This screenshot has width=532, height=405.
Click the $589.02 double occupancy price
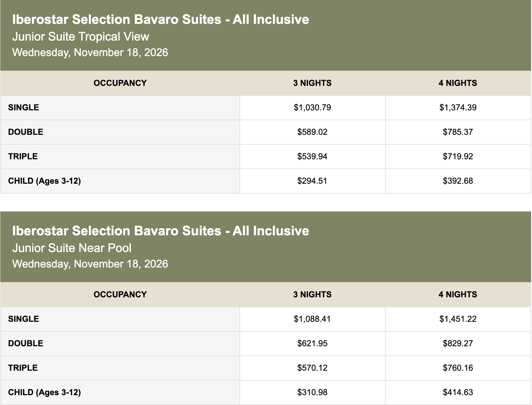[x=312, y=132]
